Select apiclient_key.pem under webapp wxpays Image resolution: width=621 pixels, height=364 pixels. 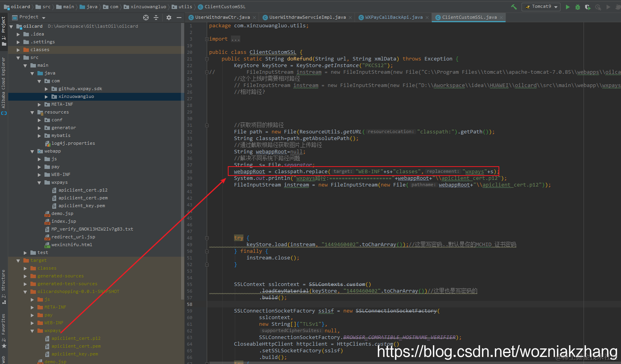click(x=82, y=206)
